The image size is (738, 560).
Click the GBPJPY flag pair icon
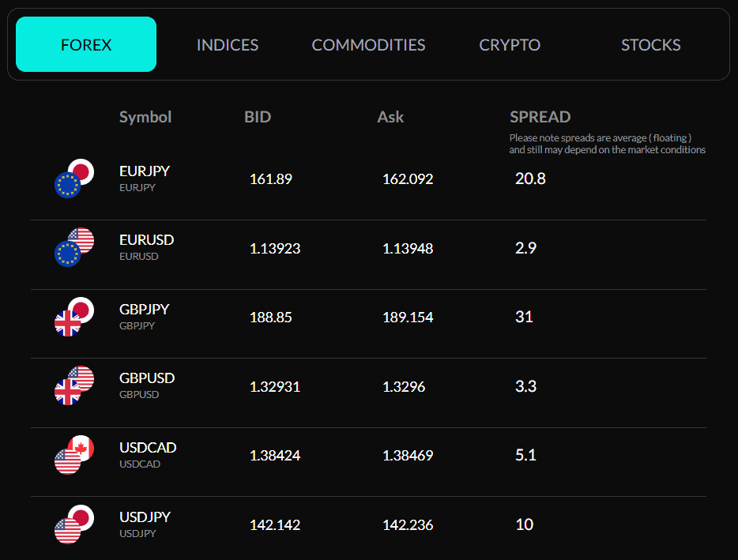pos(74,317)
